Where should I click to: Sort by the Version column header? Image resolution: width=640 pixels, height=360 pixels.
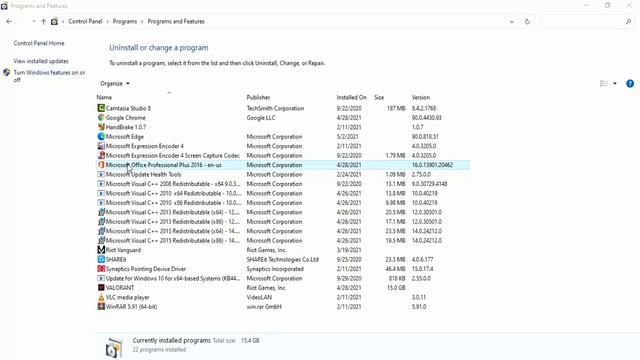(x=420, y=98)
